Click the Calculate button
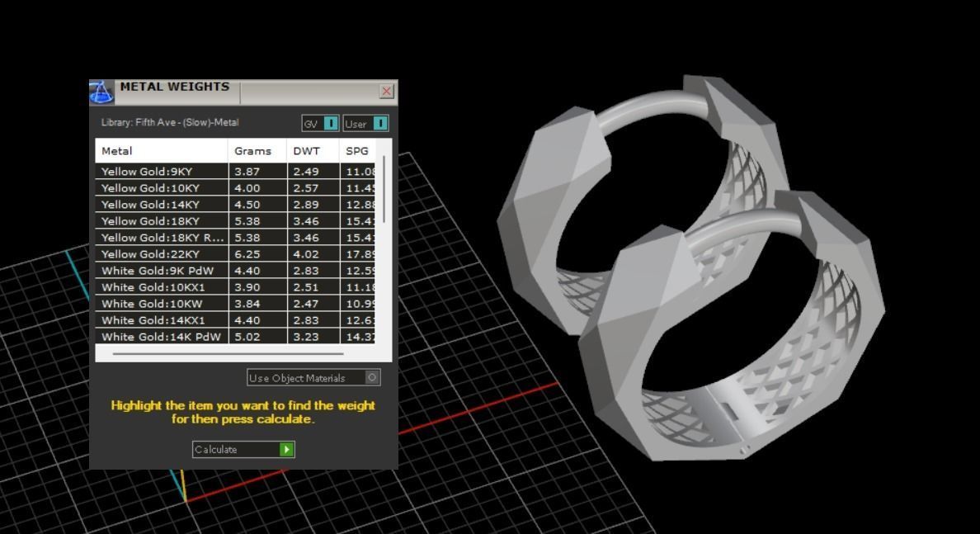This screenshot has height=534, width=980. [x=243, y=449]
